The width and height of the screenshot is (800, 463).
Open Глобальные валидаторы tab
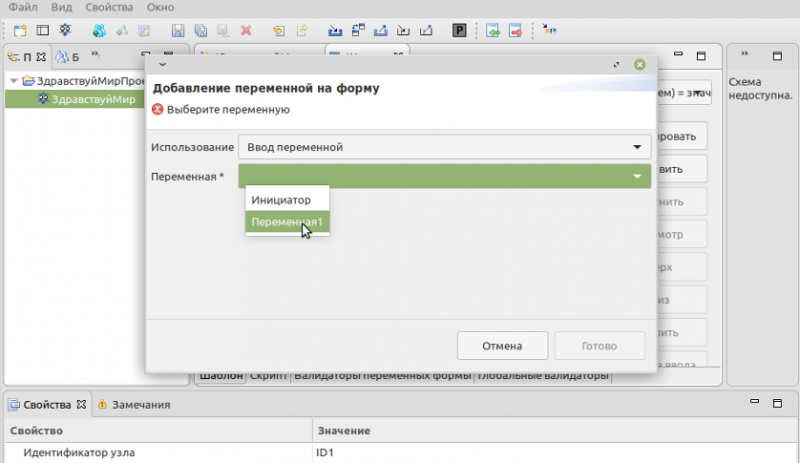(543, 376)
